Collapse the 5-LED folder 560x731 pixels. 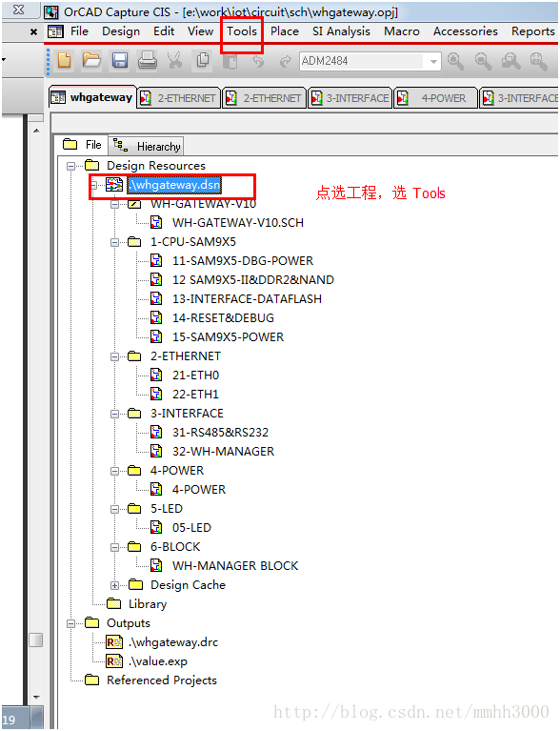tap(114, 510)
